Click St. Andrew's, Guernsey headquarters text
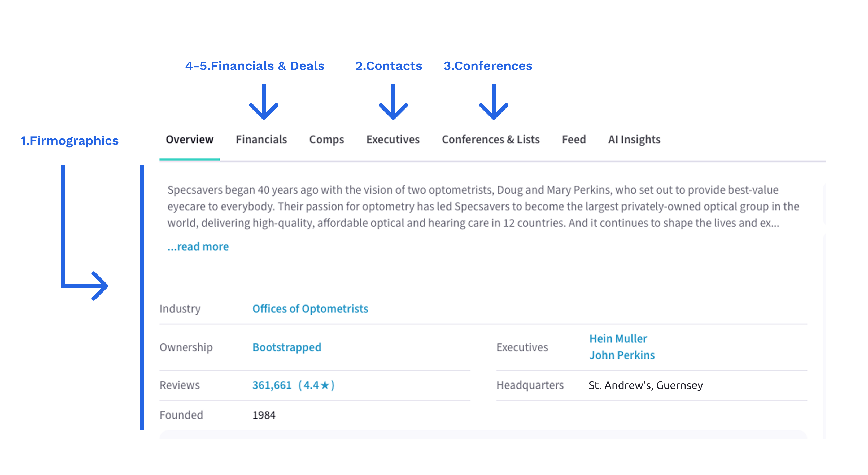The image size is (868, 475). (x=645, y=385)
